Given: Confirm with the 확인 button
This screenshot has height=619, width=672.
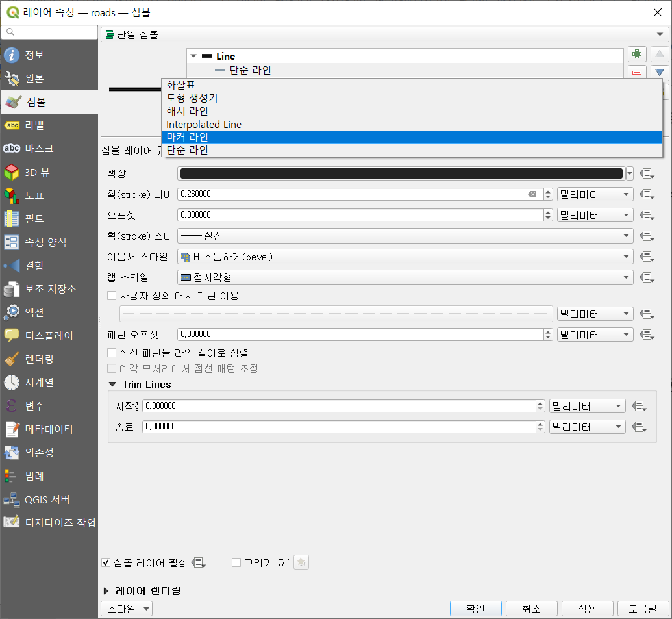Looking at the screenshot, I should click(476, 609).
